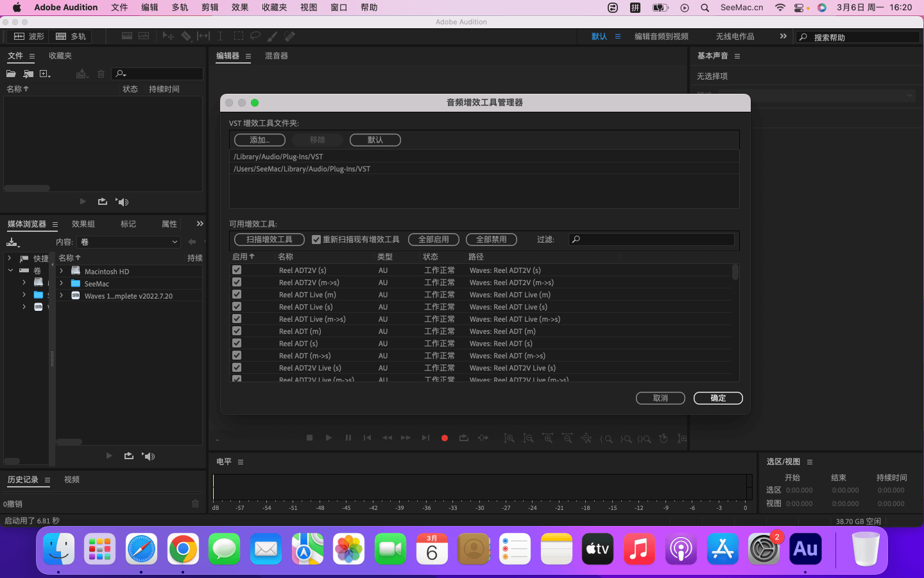This screenshot has height=578, width=924.
Task: Click the 扫描增效工具 button
Action: click(269, 240)
